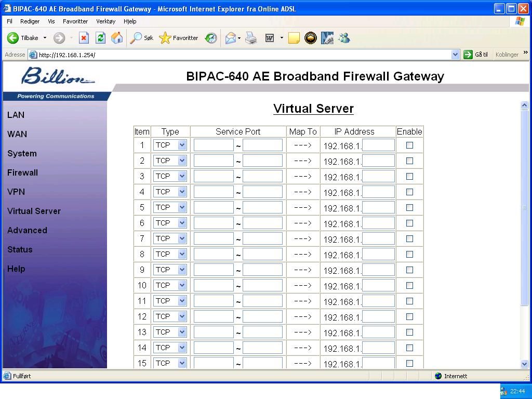Open Back button history dropdown arrow
The width and height of the screenshot is (532, 399).
point(45,38)
